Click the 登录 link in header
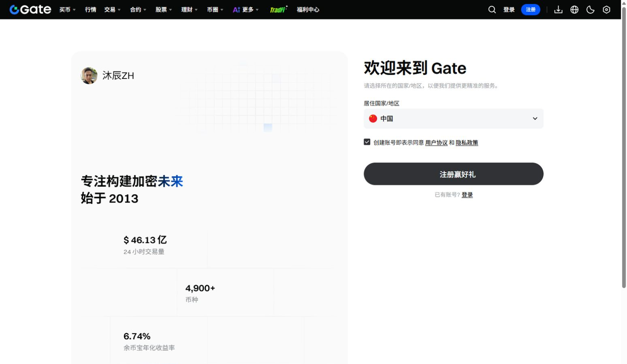Image resolution: width=627 pixels, height=364 pixels. click(x=509, y=10)
